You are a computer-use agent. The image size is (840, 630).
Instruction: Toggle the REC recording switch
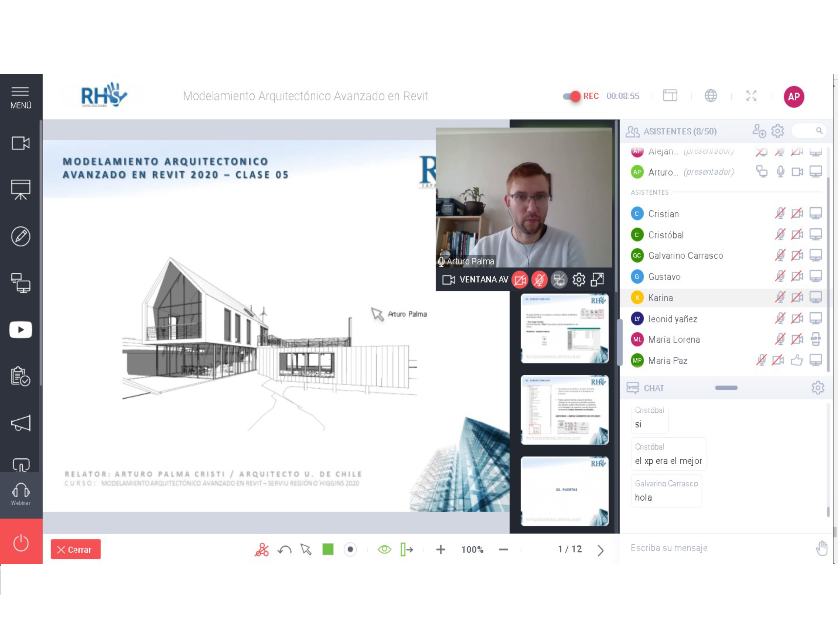(x=572, y=96)
